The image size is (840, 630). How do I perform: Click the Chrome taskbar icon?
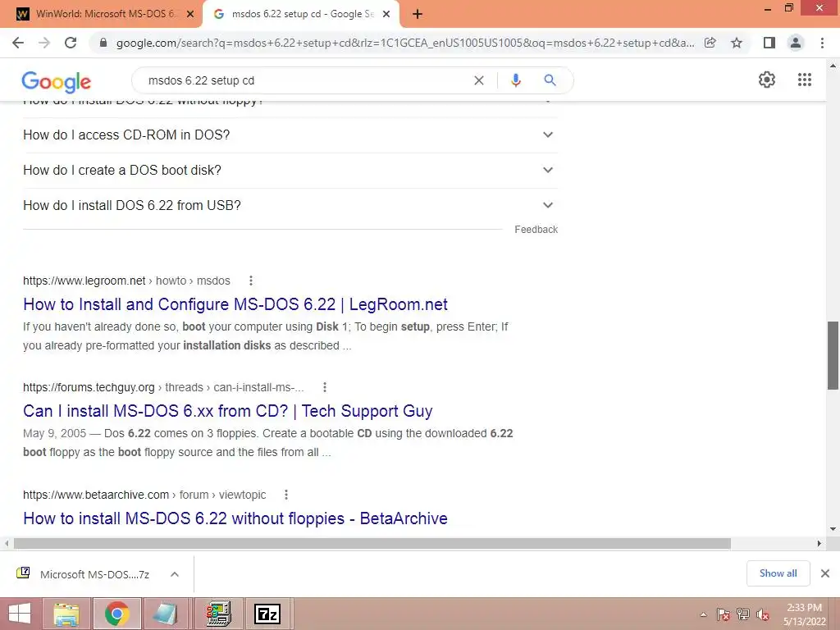pyautogui.click(x=116, y=614)
